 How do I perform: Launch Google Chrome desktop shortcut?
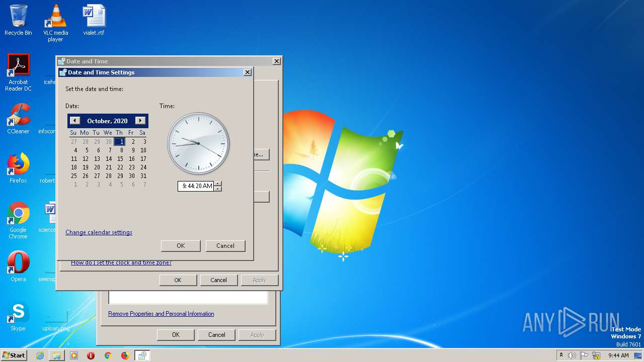coord(18,220)
